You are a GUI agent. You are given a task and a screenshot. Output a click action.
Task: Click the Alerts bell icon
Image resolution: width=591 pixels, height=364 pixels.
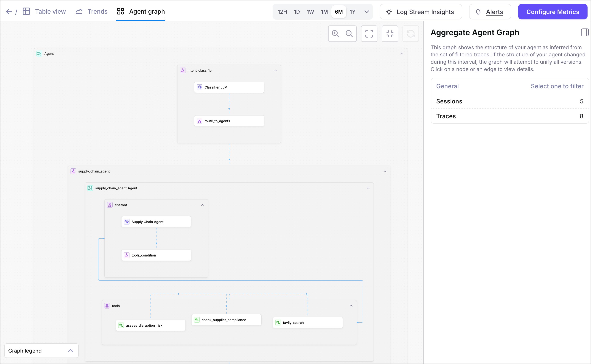point(478,12)
